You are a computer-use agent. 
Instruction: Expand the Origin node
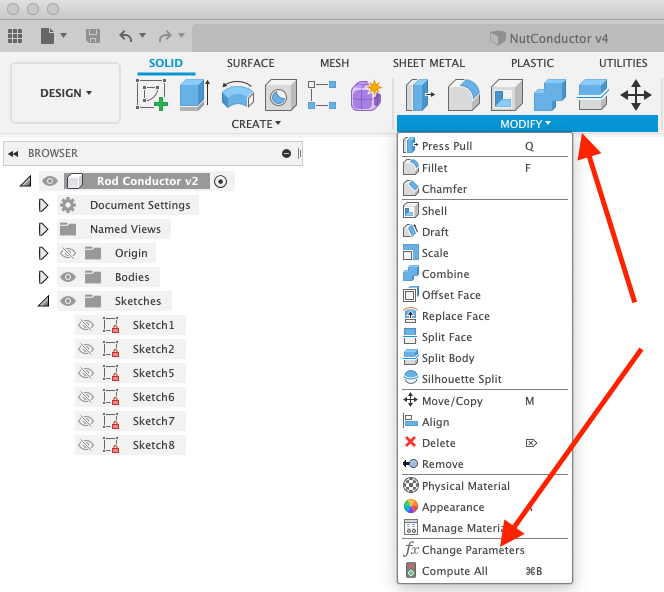(43, 253)
